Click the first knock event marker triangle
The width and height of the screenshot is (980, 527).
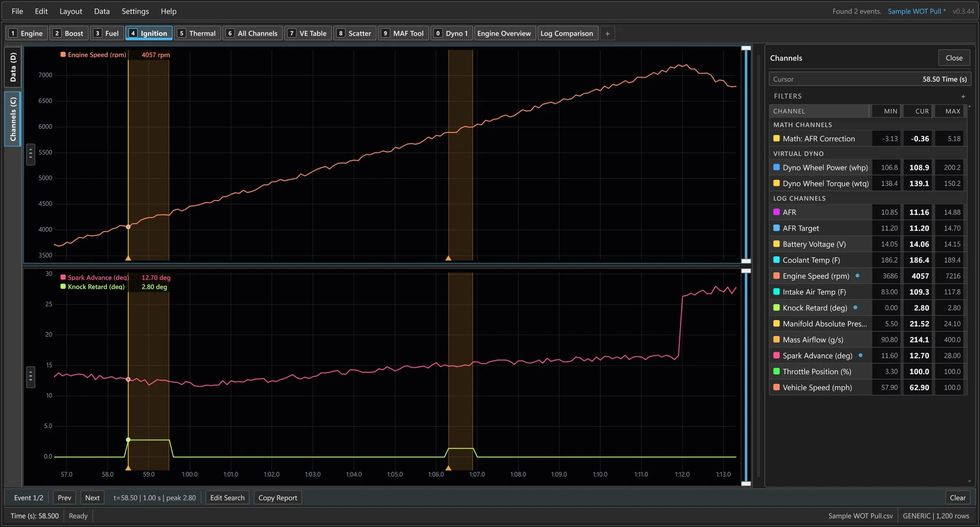[x=128, y=468]
